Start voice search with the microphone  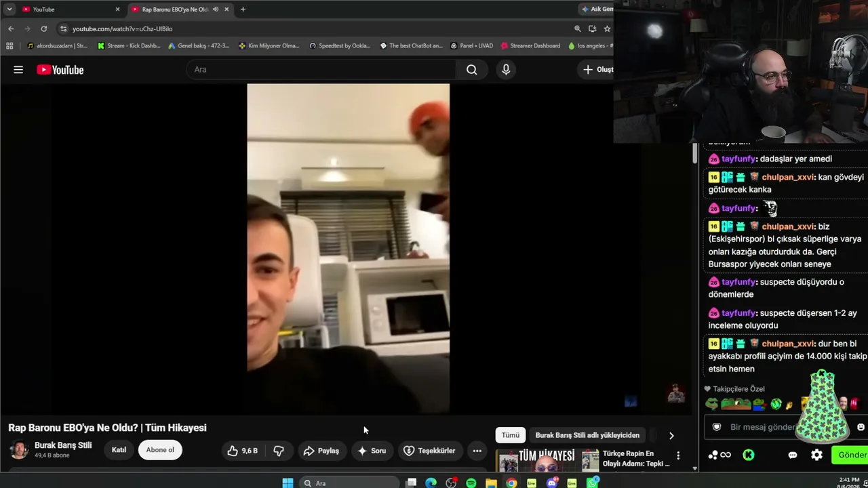point(506,70)
